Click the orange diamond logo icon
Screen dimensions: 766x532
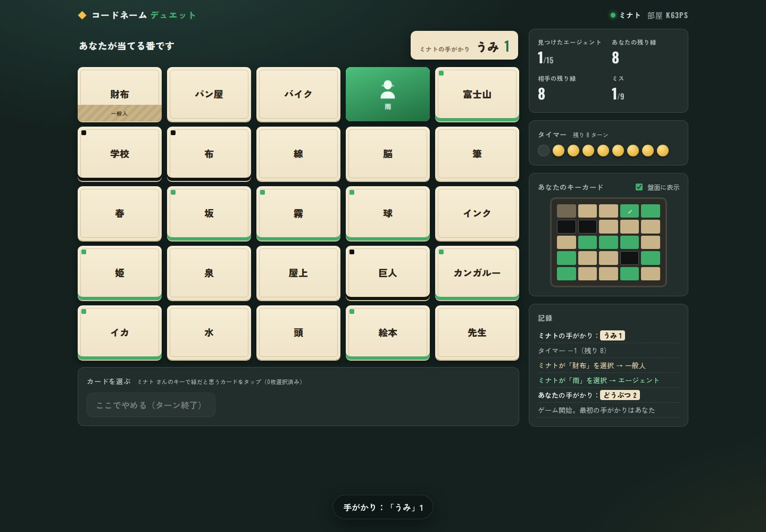[x=82, y=15]
